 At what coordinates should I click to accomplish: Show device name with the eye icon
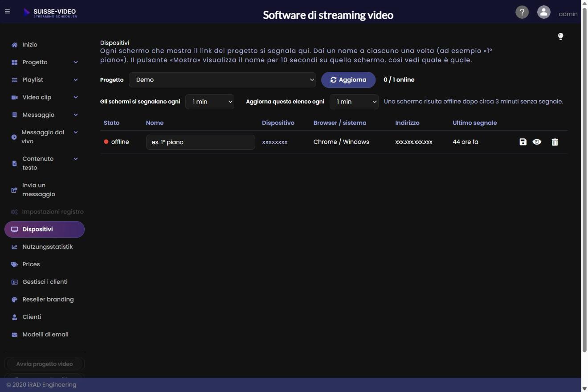click(x=537, y=142)
